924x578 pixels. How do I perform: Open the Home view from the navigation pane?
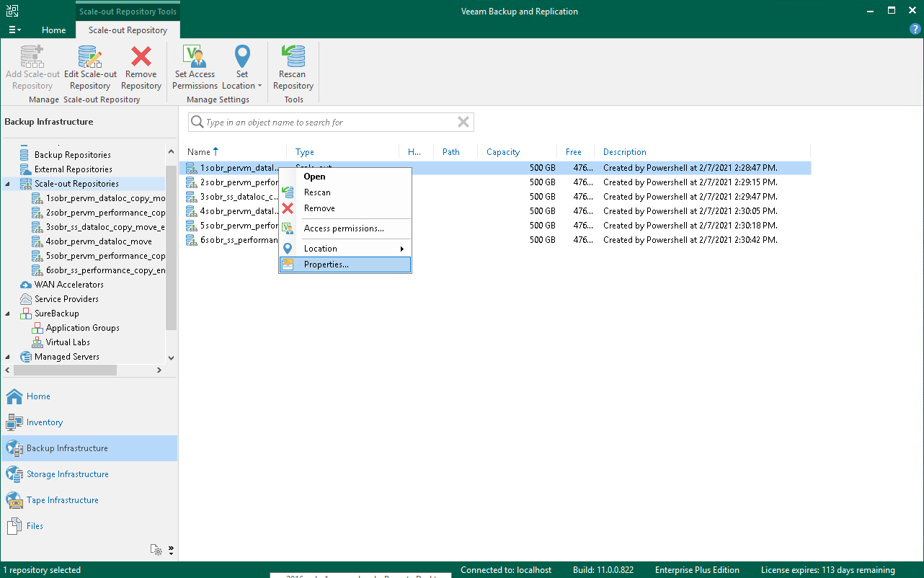89,396
